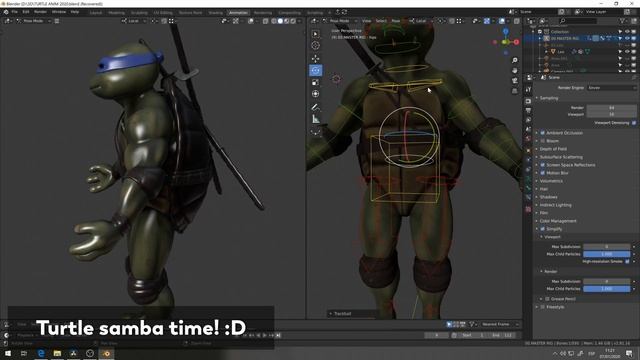Toggle the Motion Blur checkbox
Screen dimensions: 640x360
coord(543,173)
